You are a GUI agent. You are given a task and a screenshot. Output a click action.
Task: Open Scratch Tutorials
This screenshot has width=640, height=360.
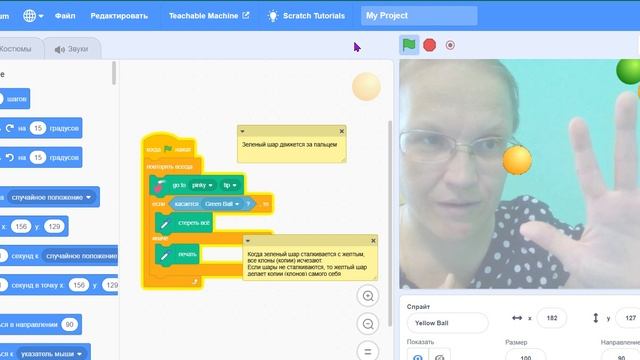[x=306, y=16]
